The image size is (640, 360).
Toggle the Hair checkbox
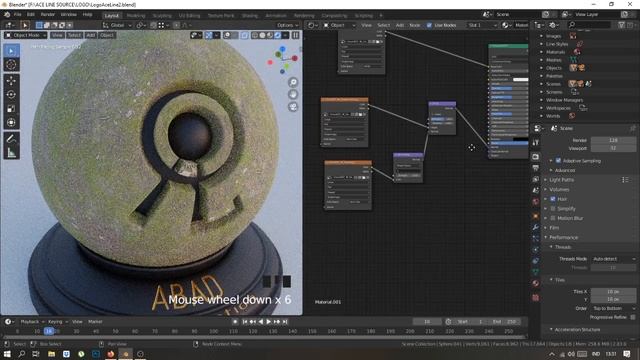(x=553, y=199)
